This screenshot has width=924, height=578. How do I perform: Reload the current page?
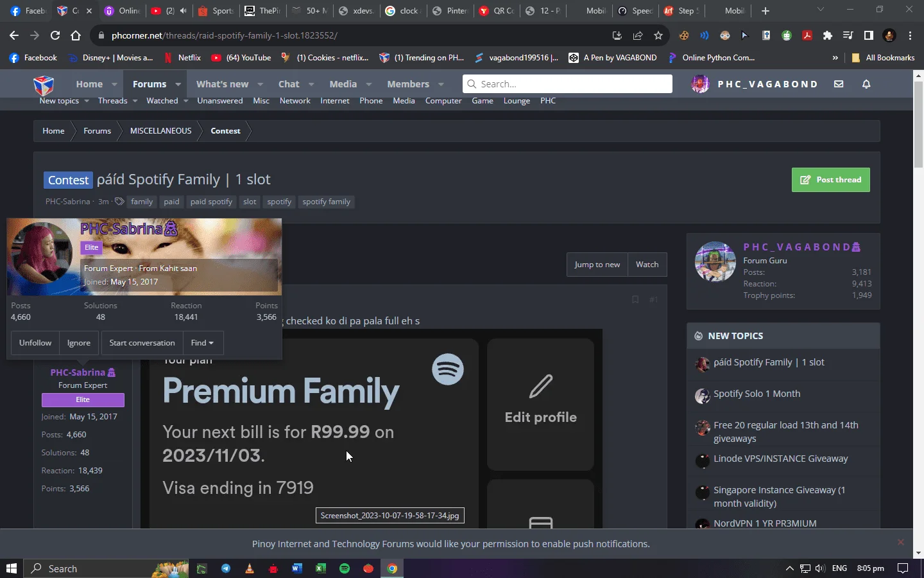click(55, 35)
